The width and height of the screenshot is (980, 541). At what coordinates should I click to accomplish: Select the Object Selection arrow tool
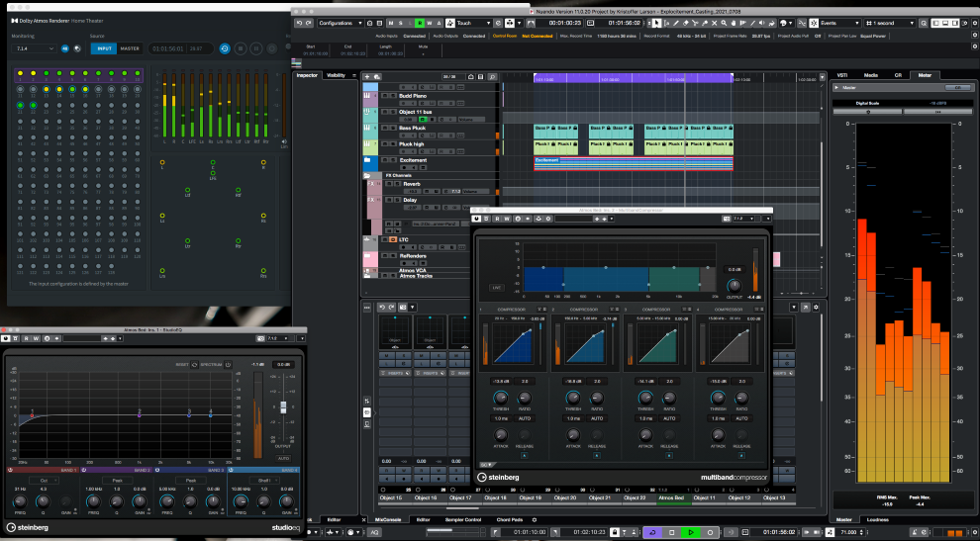click(656, 23)
